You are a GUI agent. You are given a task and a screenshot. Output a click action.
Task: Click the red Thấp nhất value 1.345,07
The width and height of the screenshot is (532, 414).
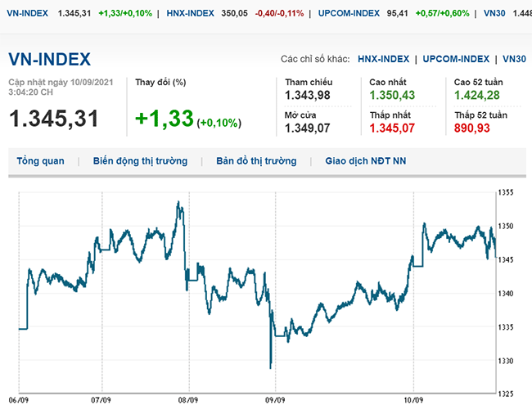pos(393,128)
